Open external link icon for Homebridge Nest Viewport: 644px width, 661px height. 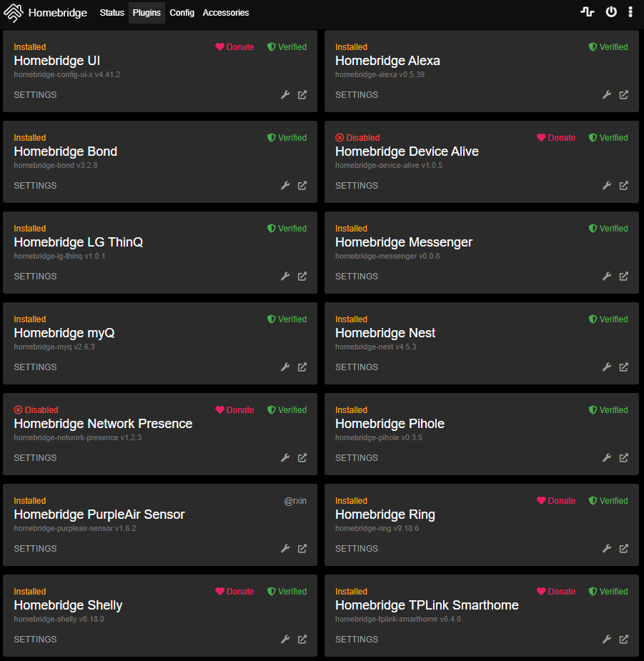coord(624,367)
